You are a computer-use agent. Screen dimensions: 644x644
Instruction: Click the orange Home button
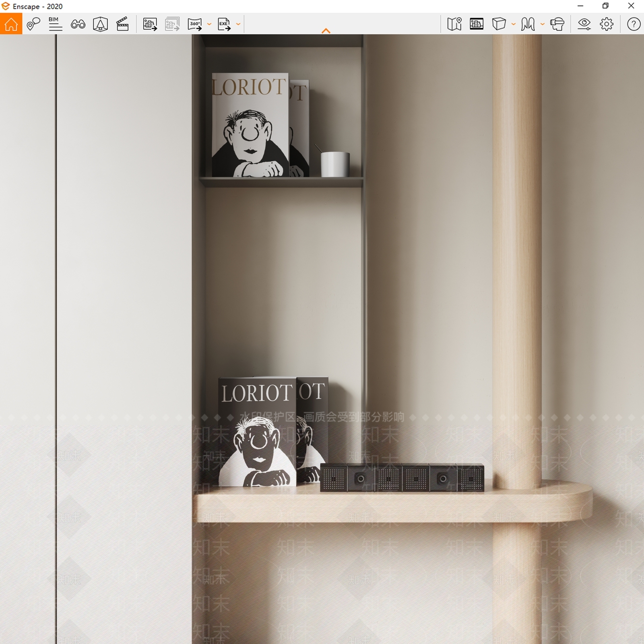point(11,24)
